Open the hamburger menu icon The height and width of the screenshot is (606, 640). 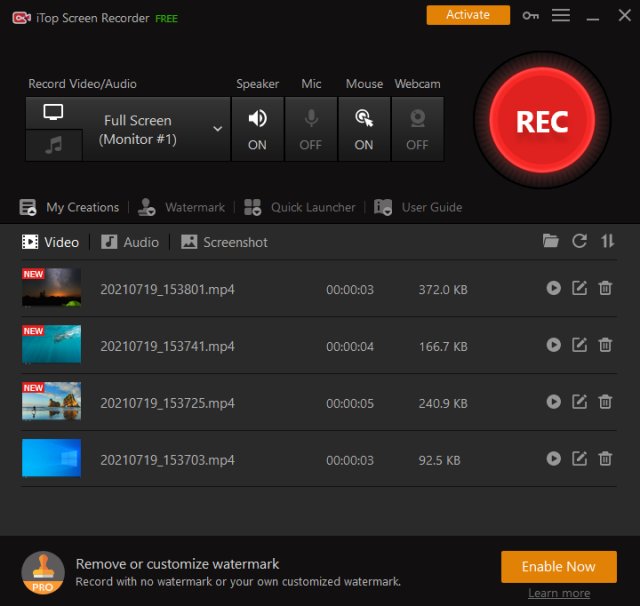coord(561,16)
